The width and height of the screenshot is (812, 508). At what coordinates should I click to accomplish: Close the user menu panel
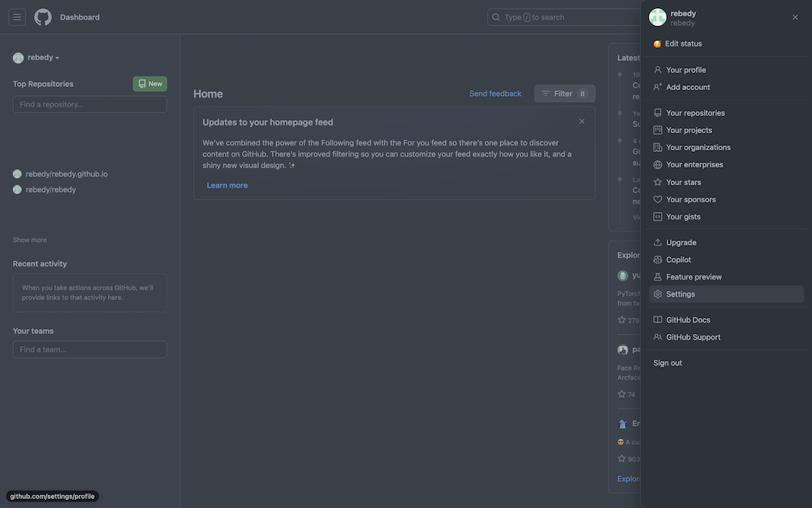tap(795, 17)
